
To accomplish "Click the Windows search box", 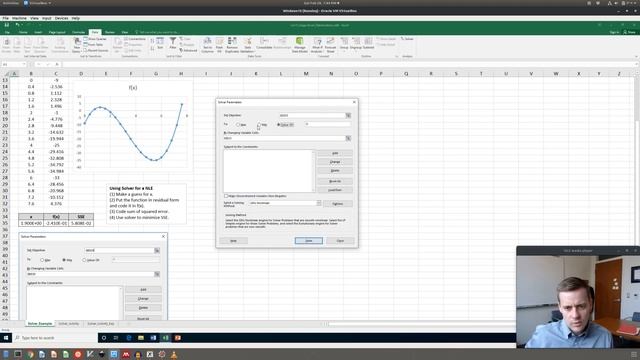I will pyautogui.click(x=55, y=338).
